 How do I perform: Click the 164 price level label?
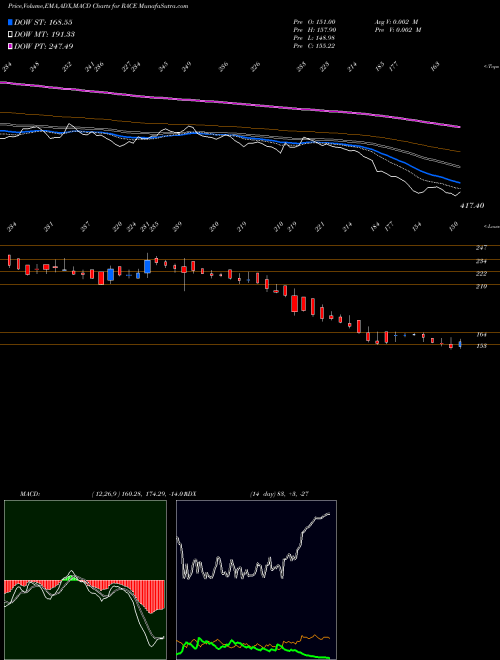pos(481,335)
